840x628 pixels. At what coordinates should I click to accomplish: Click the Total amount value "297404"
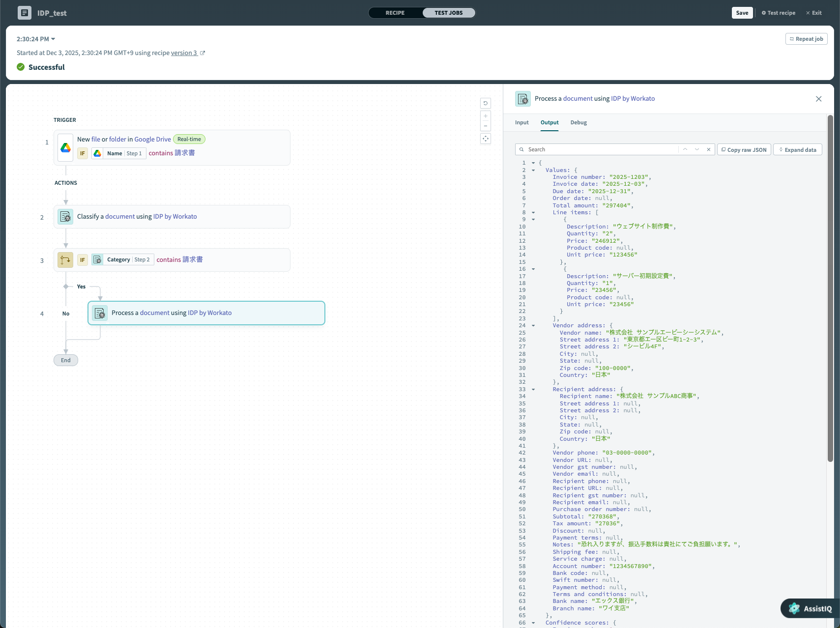click(x=616, y=206)
